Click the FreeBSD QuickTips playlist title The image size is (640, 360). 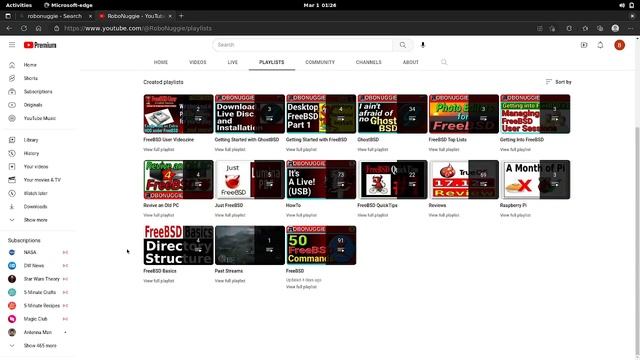[x=377, y=205]
